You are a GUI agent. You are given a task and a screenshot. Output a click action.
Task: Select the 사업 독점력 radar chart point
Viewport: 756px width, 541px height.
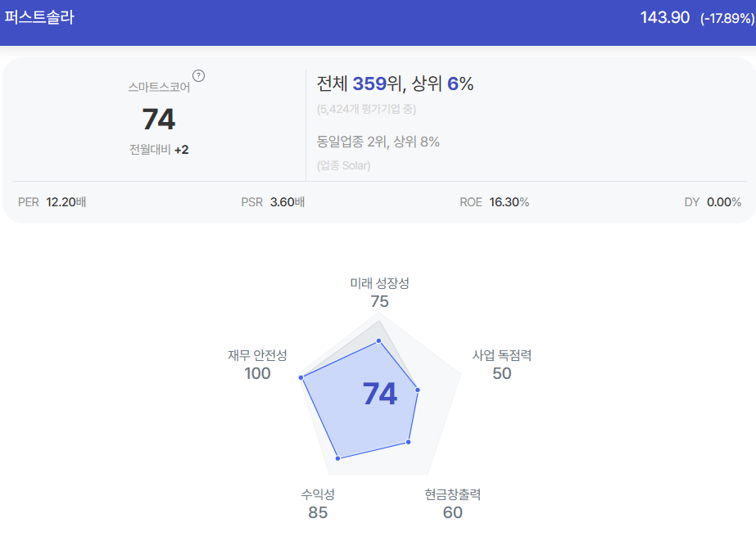pyautogui.click(x=418, y=390)
